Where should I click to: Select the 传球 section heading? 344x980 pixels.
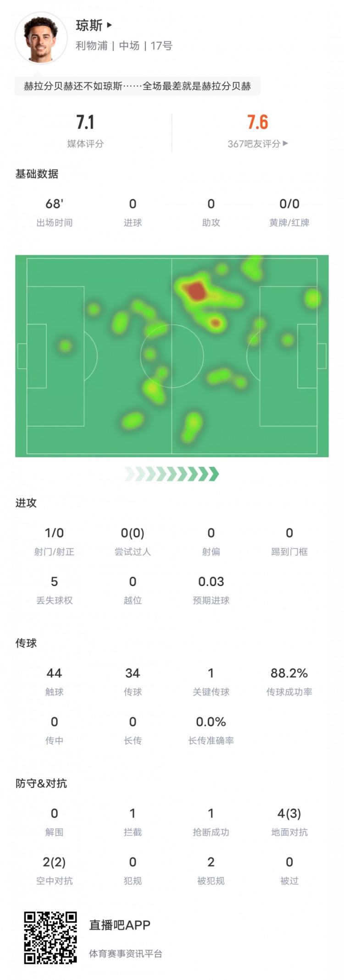26,643
